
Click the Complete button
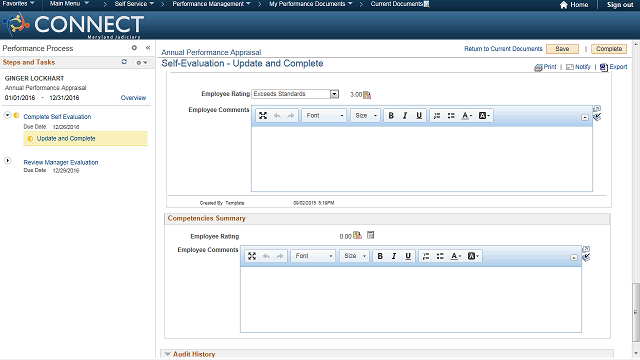coord(609,49)
